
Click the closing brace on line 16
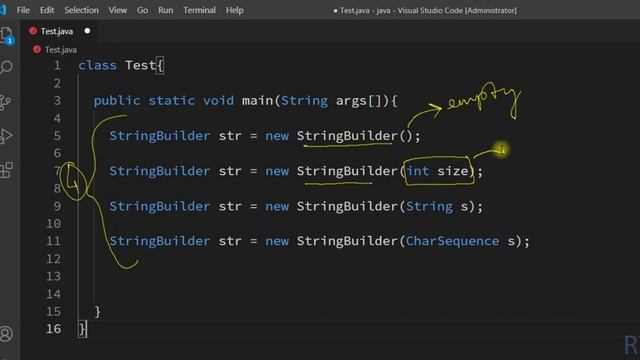(x=82, y=329)
